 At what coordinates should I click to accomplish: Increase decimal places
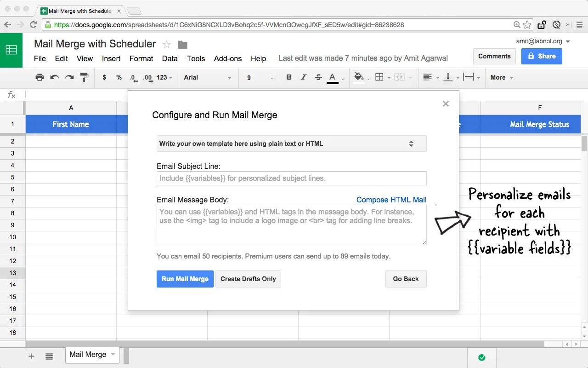coord(147,78)
